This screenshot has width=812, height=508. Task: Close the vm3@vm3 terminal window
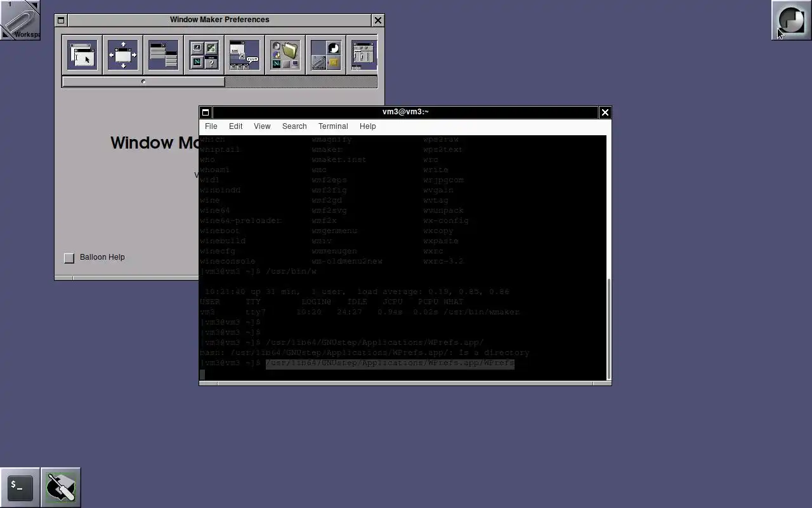click(x=605, y=112)
